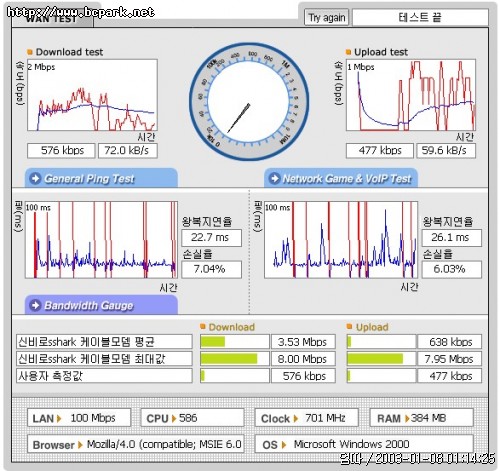Click the 6.03% loss rate value
Viewport: 500px width, 471px height.
452,269
